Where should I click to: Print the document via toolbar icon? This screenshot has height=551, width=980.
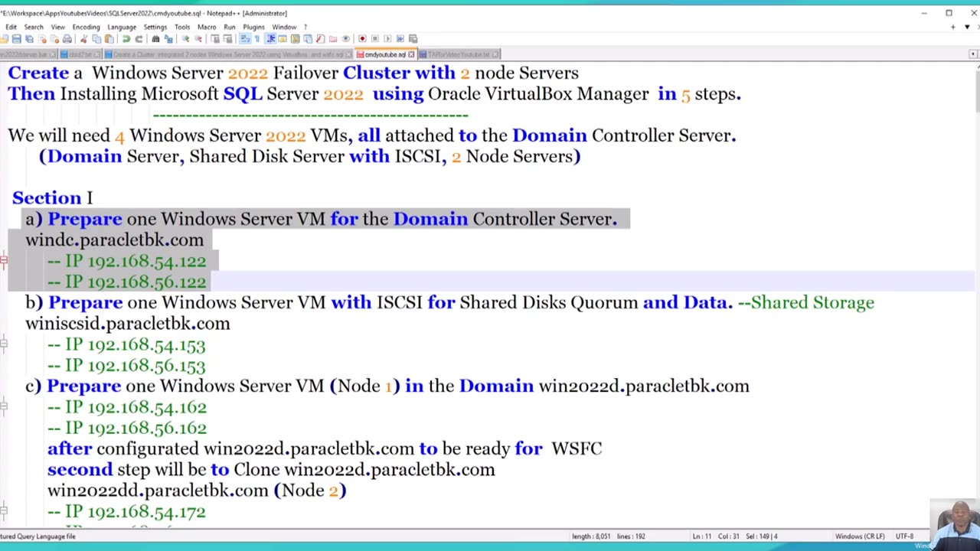pos(67,38)
